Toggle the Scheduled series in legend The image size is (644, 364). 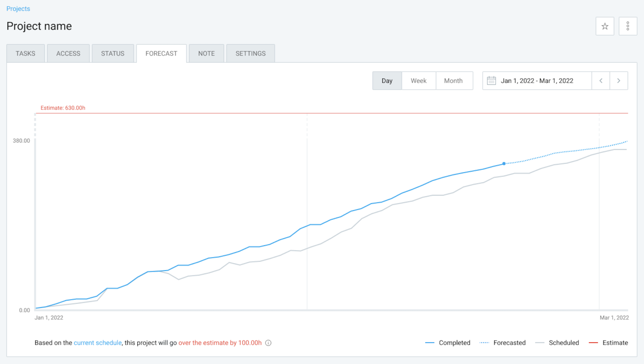point(563,343)
